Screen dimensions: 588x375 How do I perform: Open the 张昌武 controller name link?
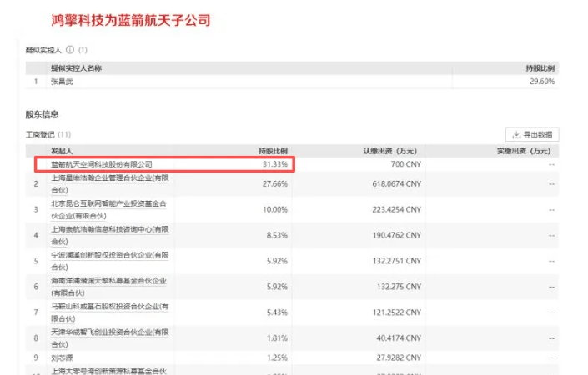[x=63, y=82]
